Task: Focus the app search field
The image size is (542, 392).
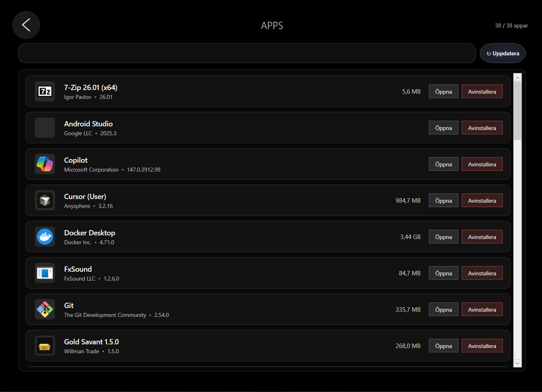Action: click(247, 53)
